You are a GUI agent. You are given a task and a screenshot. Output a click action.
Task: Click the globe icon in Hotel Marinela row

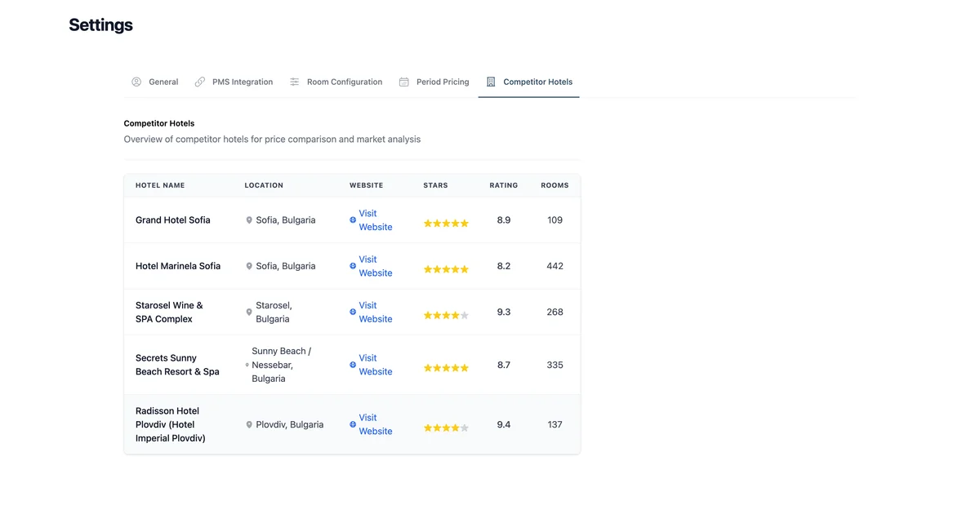coord(353,266)
